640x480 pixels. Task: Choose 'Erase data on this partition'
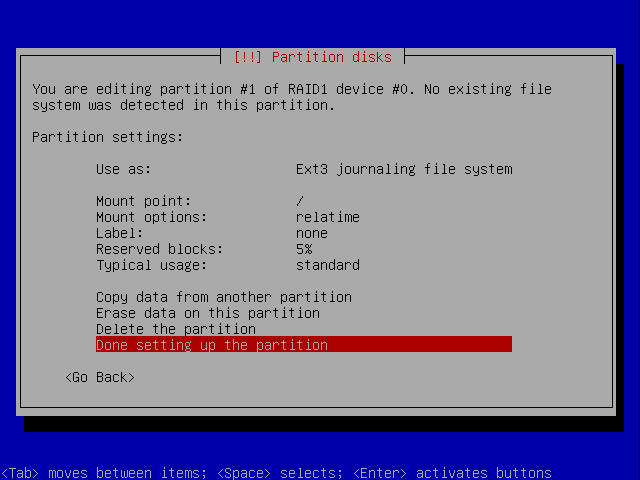(207, 313)
